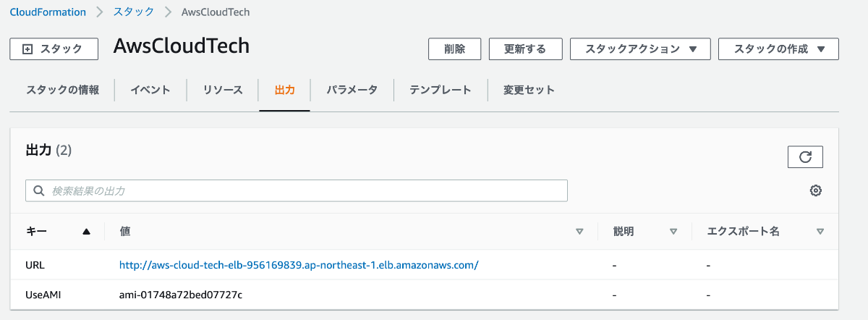Image resolution: width=868 pixels, height=320 pixels.
Task: Switch to the リソース tab
Action: pyautogui.click(x=223, y=90)
